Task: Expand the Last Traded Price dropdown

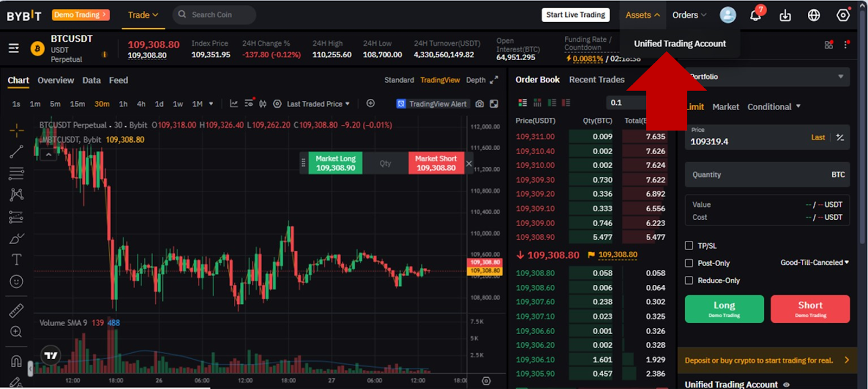Action: tap(318, 104)
